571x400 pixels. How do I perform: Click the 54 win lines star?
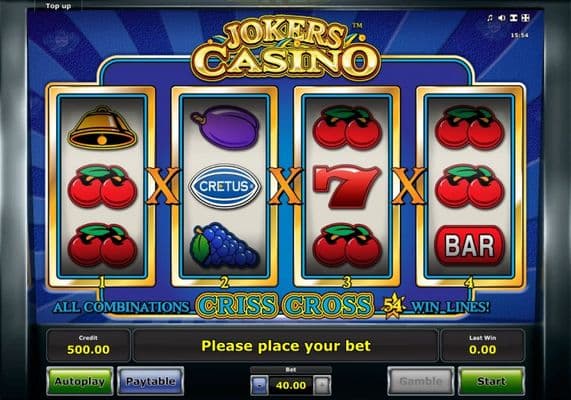point(393,306)
